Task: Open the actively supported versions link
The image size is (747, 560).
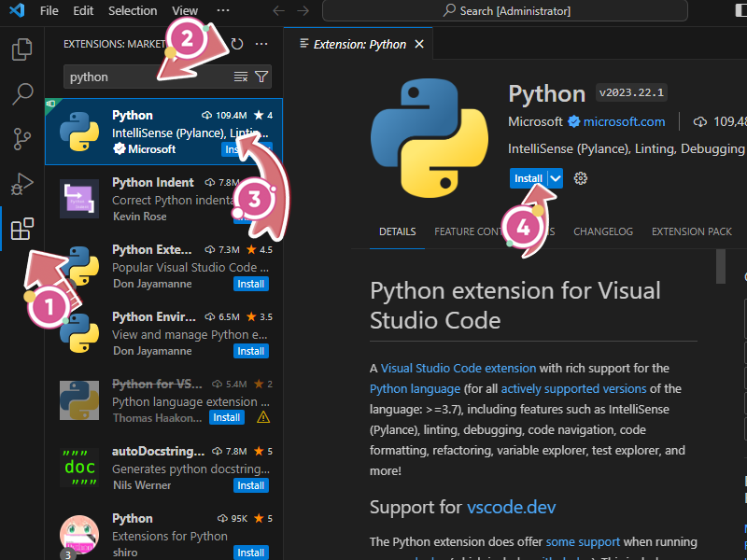Action: (573, 388)
